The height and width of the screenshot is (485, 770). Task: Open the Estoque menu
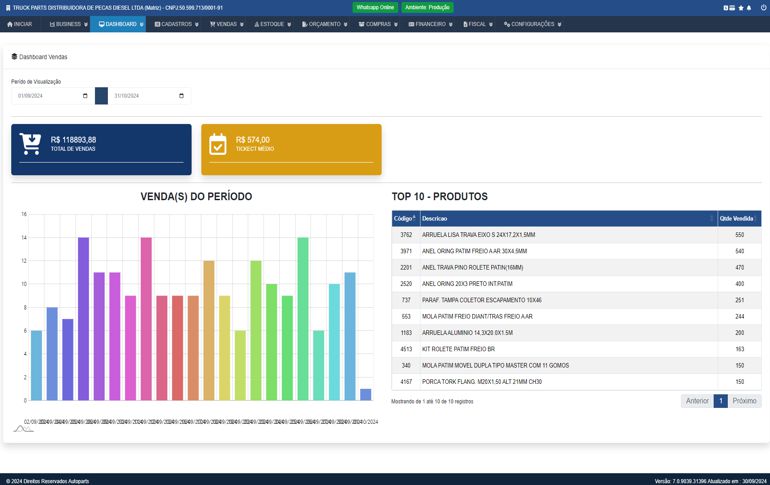coord(273,24)
